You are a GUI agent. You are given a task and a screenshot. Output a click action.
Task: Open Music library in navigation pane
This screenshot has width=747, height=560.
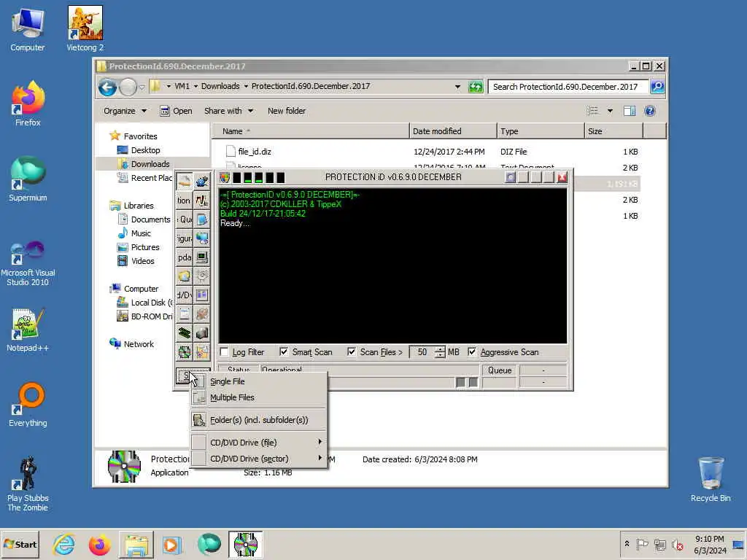tap(141, 233)
